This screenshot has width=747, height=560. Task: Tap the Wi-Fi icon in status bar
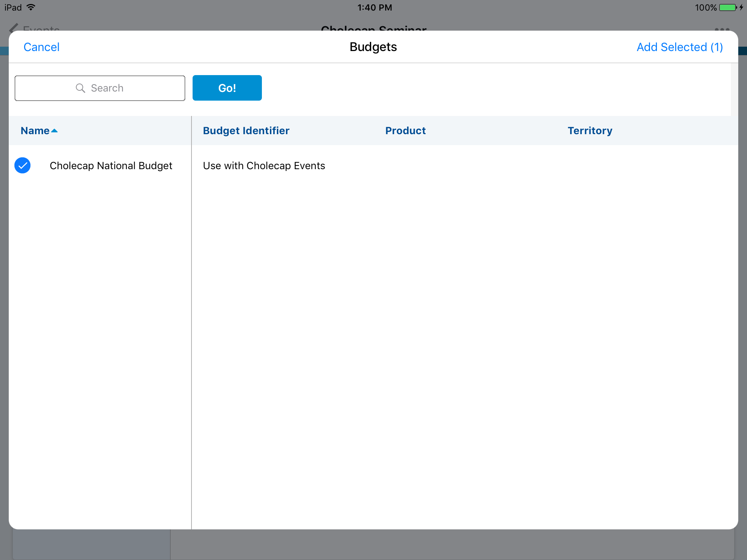[31, 7]
